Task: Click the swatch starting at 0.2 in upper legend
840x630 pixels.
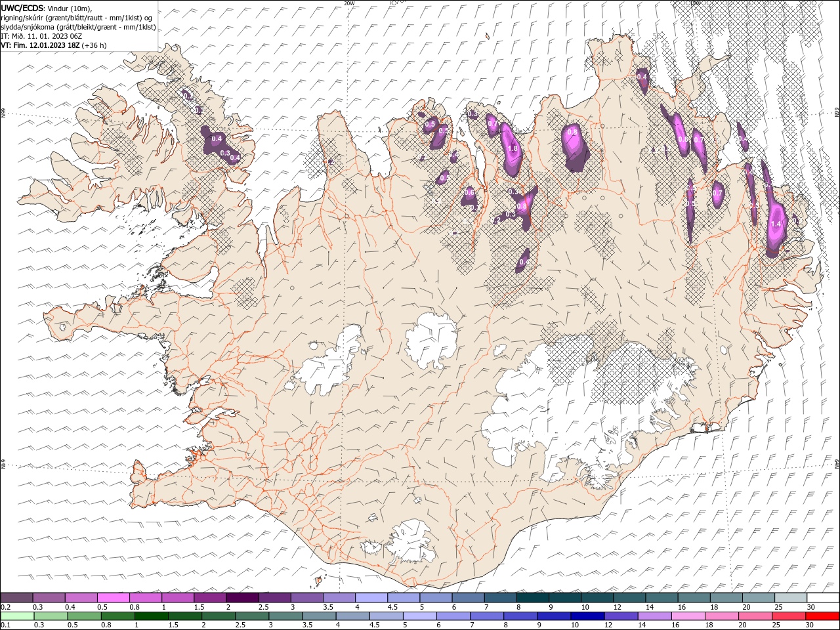Action: 17,598
